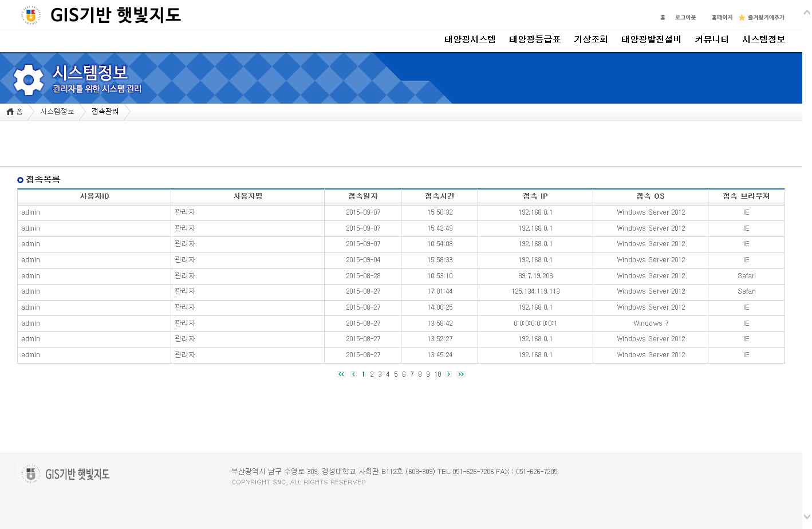The width and height of the screenshot is (812, 529).
Task: Click Safari in the 10:53:10 row
Action: (x=747, y=276)
